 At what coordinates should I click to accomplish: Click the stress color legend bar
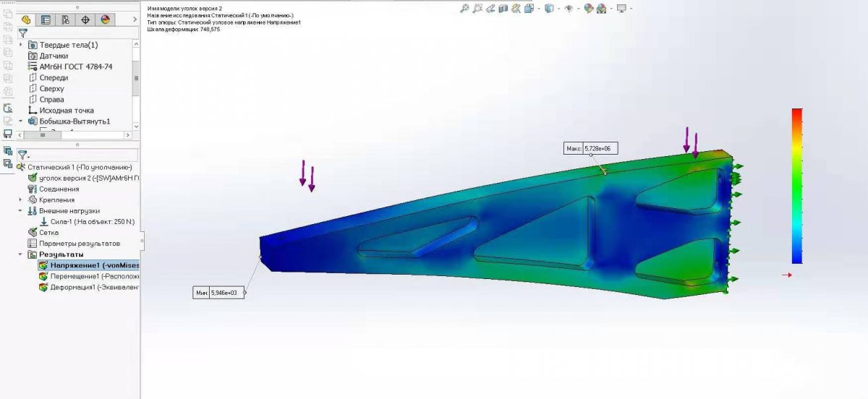click(x=796, y=186)
